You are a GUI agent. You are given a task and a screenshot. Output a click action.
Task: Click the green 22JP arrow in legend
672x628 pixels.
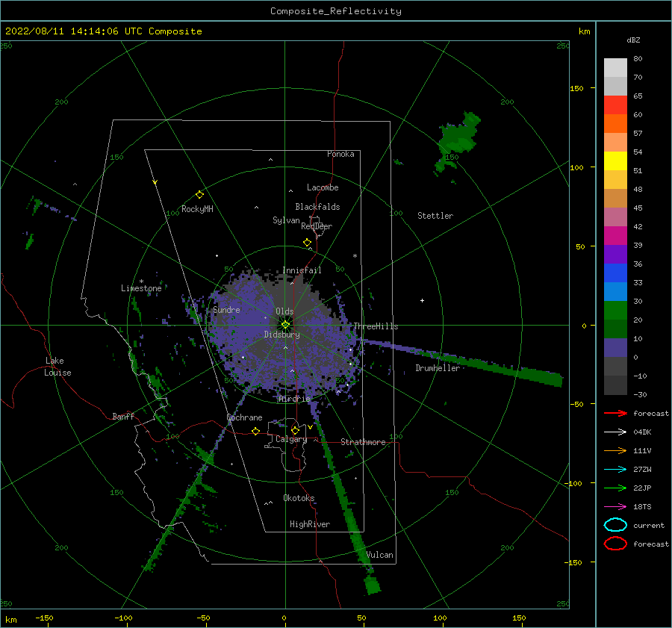tap(615, 488)
